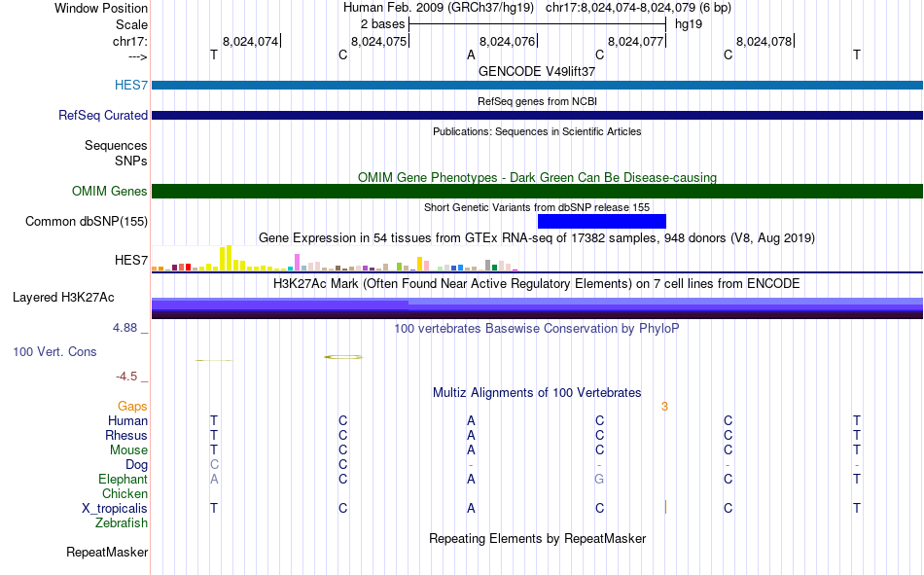This screenshot has width=924, height=575.
Task: Click the chr17:8,024,074-8,024,079 (6 bp) position text
Action: point(638,8)
